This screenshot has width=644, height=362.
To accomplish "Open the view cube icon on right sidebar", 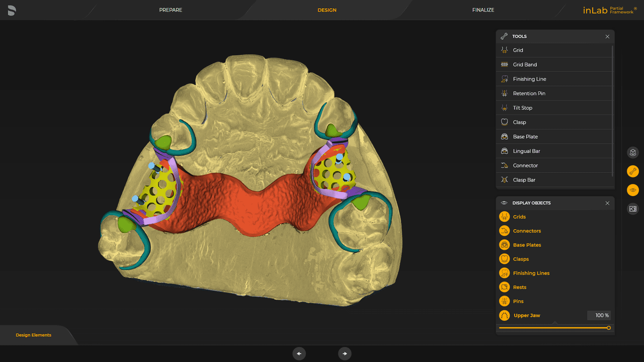I will [x=632, y=152].
